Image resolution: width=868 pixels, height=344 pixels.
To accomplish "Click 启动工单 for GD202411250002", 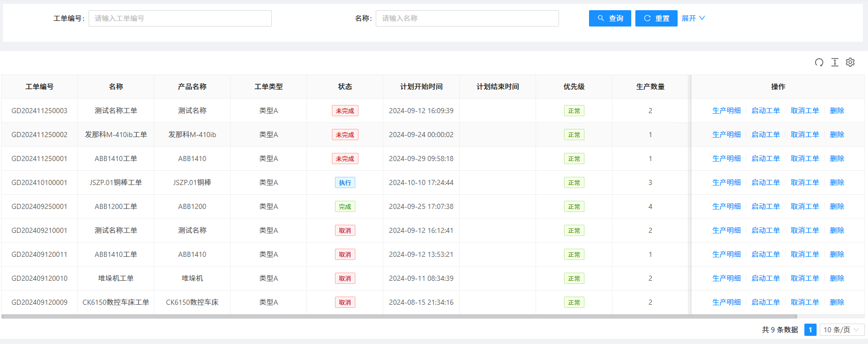I will [x=766, y=135].
